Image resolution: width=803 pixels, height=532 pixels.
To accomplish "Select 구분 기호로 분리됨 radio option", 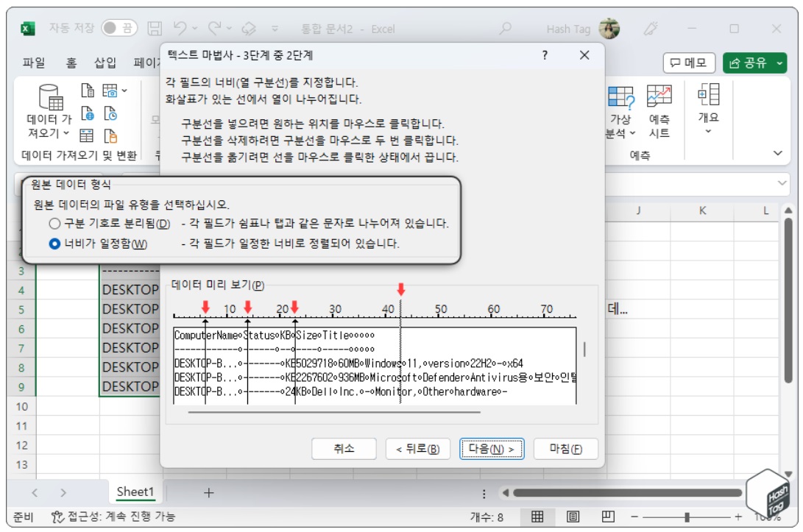I will pos(54,223).
